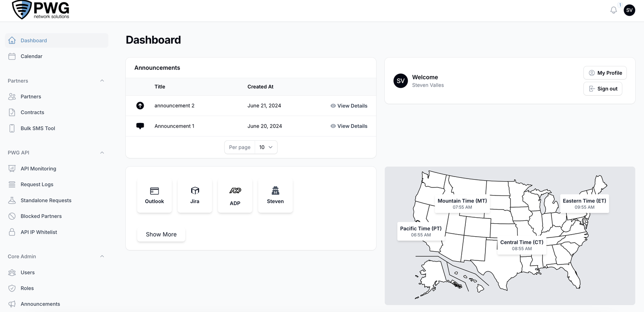Collapse the Partners sidebar section
The width and height of the screenshot is (644, 312).
tap(102, 81)
